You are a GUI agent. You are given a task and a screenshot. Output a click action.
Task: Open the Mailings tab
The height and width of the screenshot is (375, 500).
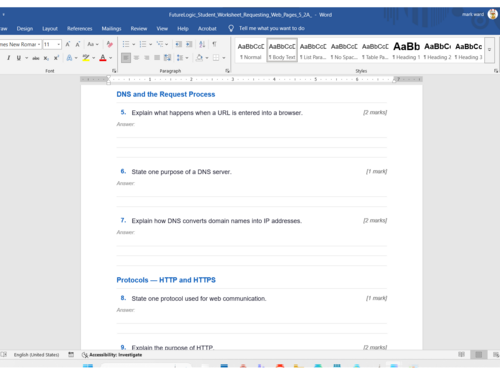click(x=111, y=29)
